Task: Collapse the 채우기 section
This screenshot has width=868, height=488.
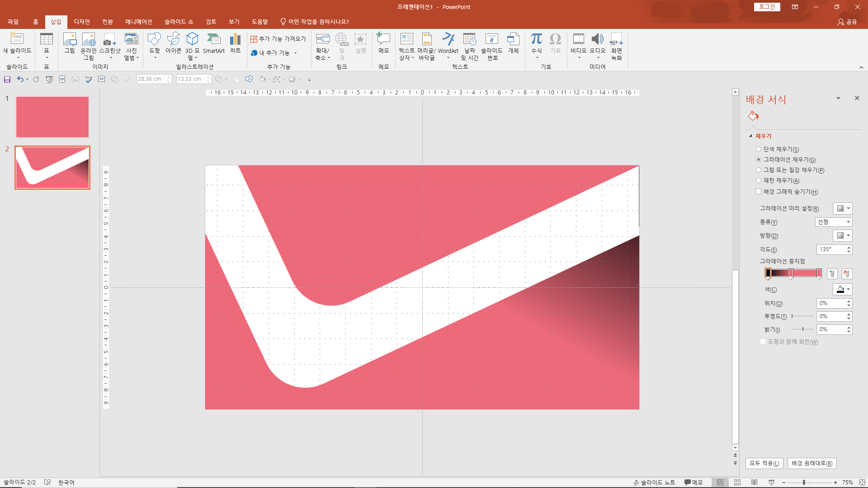Action: tap(751, 136)
